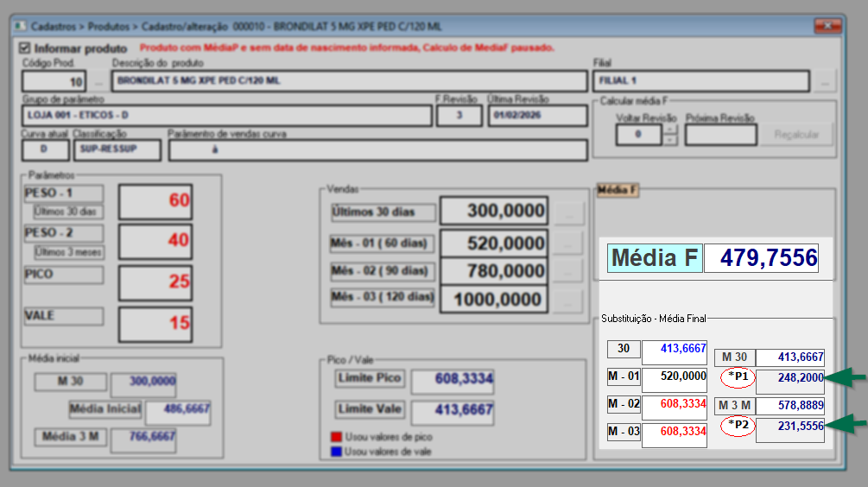
Task: Open the Filial lookup ellipsis button
Action: tap(825, 82)
